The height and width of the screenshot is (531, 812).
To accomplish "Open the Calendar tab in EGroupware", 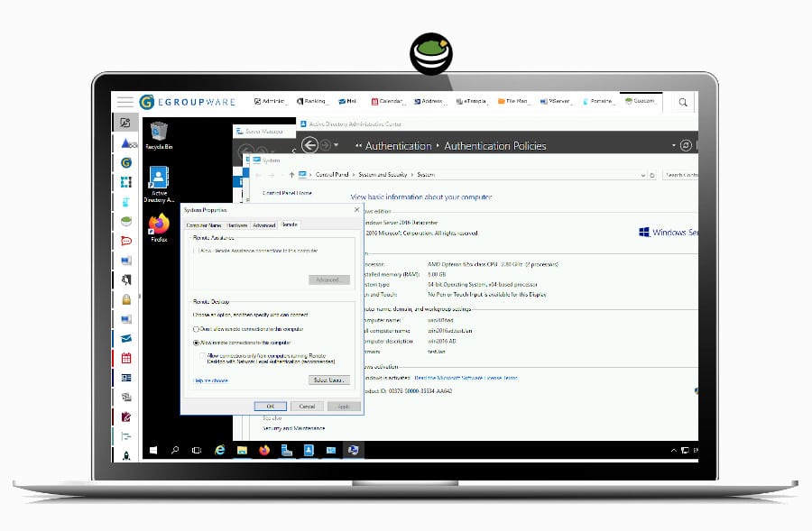I will pos(390,102).
